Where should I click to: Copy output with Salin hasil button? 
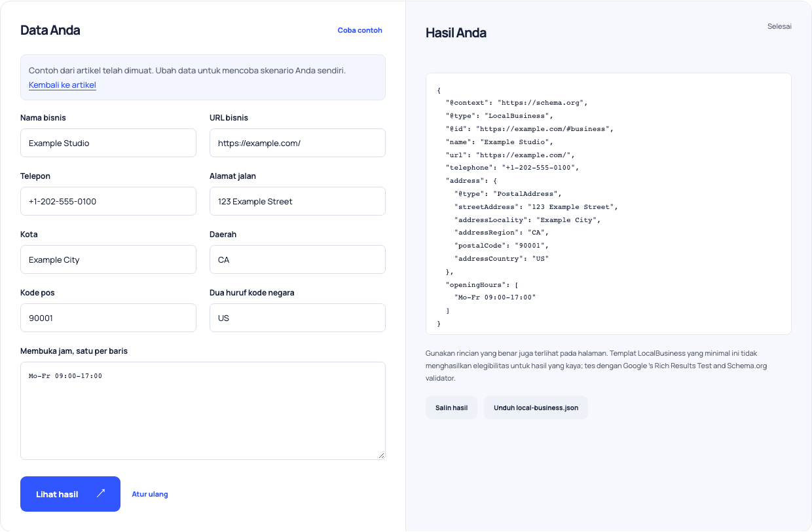pos(451,408)
